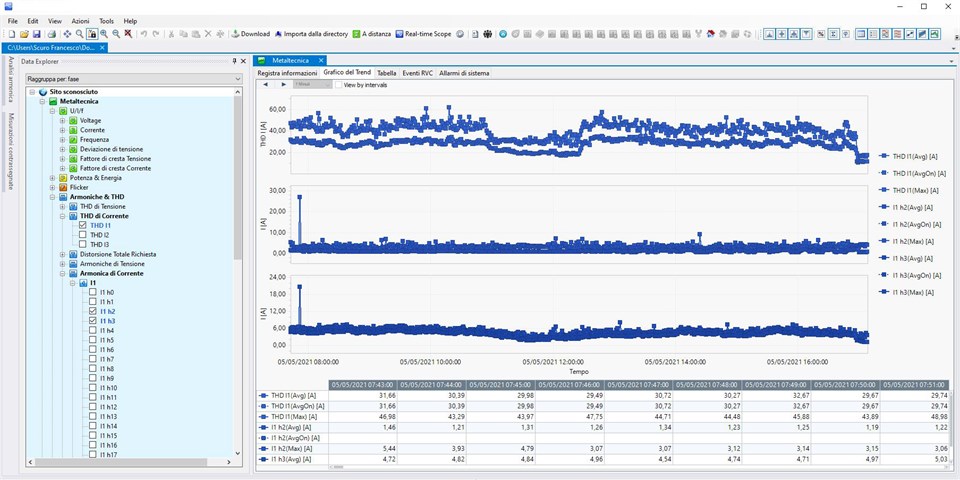Select the Flicker tree item
960x480 pixels.
click(x=79, y=187)
